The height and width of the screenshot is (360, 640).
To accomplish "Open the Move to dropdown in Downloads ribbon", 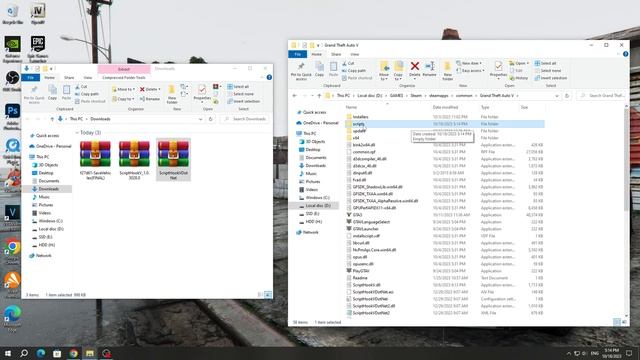I will (123, 89).
